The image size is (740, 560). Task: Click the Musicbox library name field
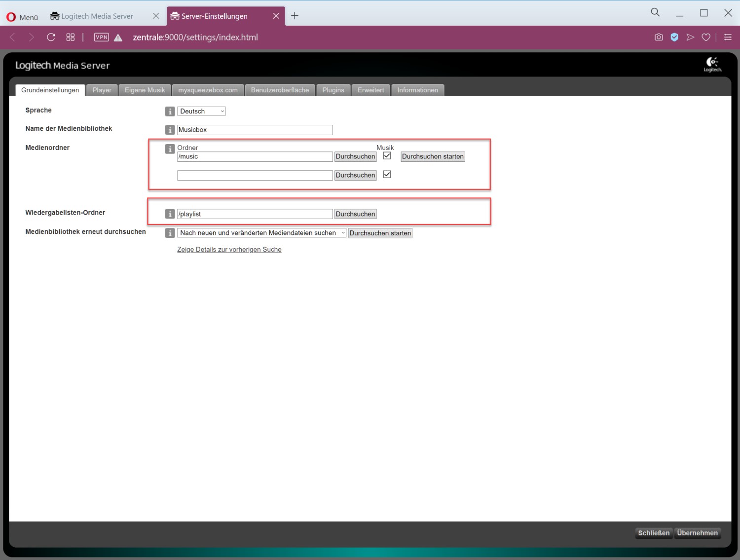pyautogui.click(x=255, y=130)
